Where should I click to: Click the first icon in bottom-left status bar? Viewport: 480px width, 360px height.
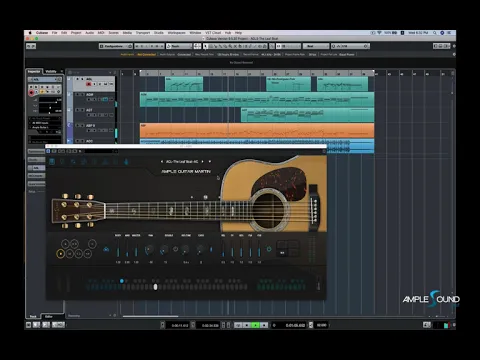tap(29, 325)
